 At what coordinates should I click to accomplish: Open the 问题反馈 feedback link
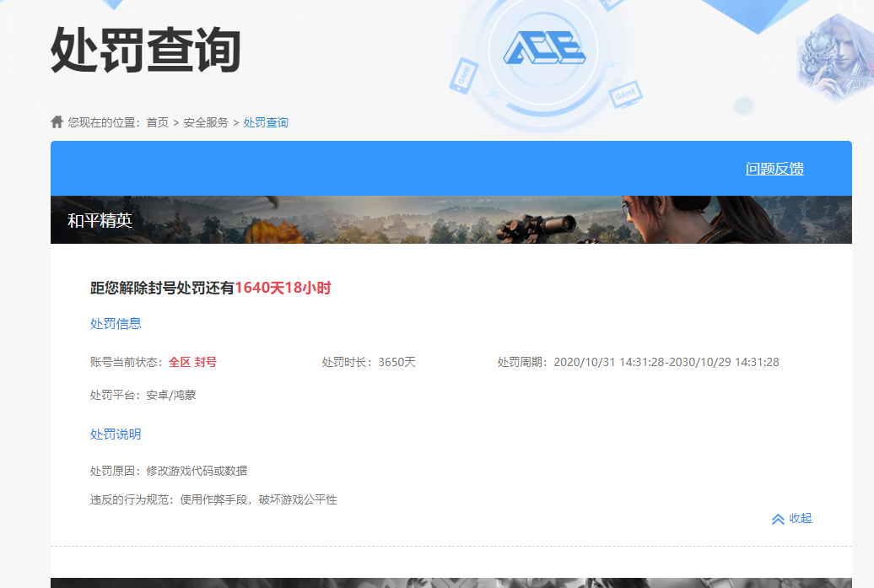tap(774, 169)
